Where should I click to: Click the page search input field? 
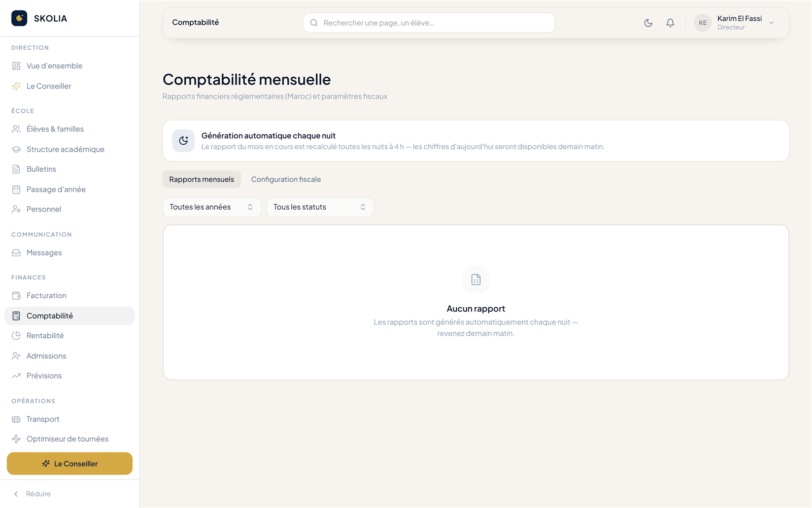pos(429,23)
